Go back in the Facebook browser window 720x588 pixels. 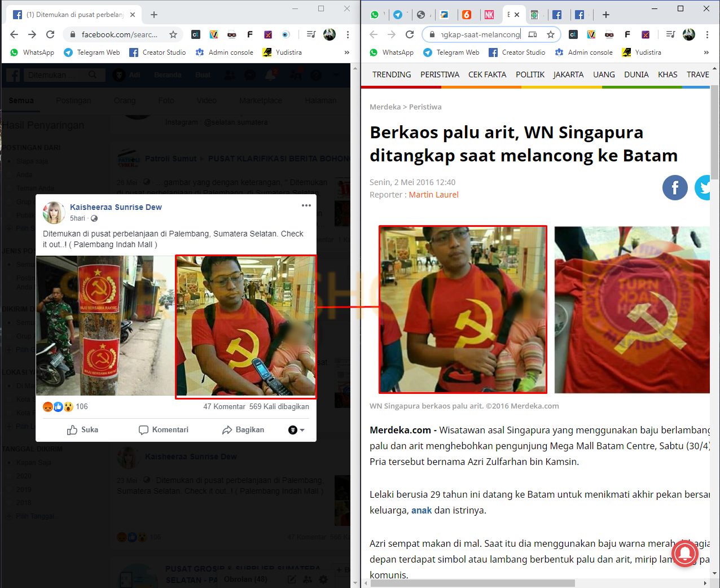pyautogui.click(x=14, y=34)
